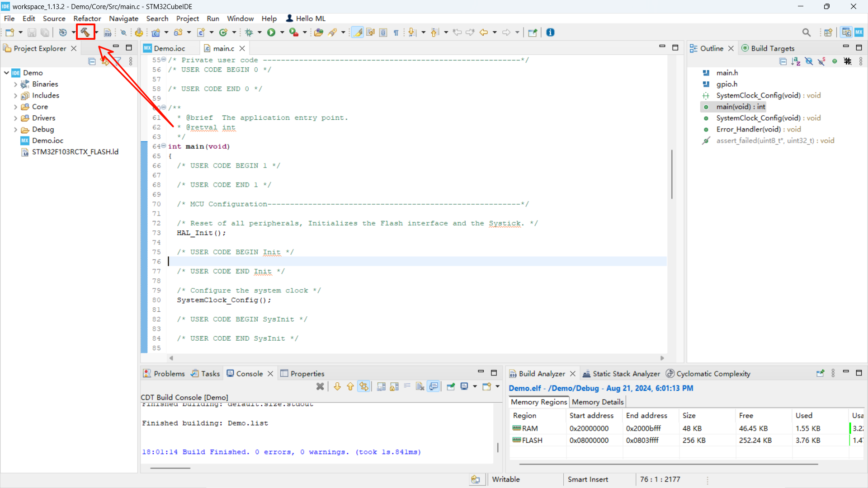
Task: Expand the Binaries tree node
Action: 15,84
